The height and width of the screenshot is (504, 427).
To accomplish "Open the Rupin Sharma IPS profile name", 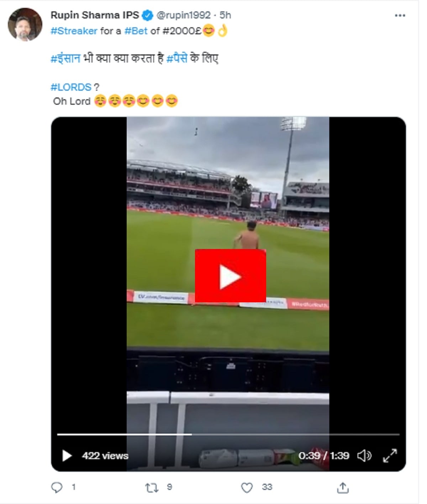I will tap(95, 15).
